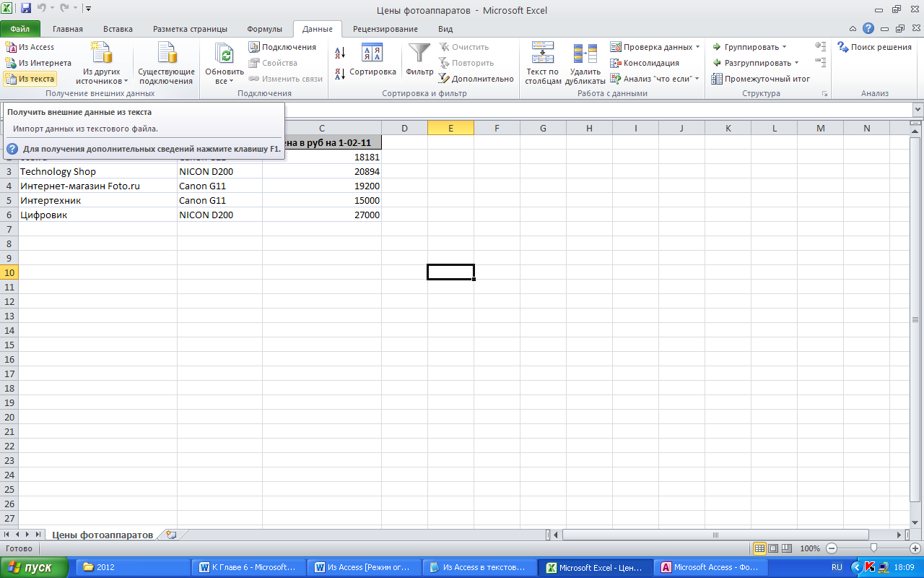Click cell with value 27000
The image size is (924, 578).
point(322,215)
